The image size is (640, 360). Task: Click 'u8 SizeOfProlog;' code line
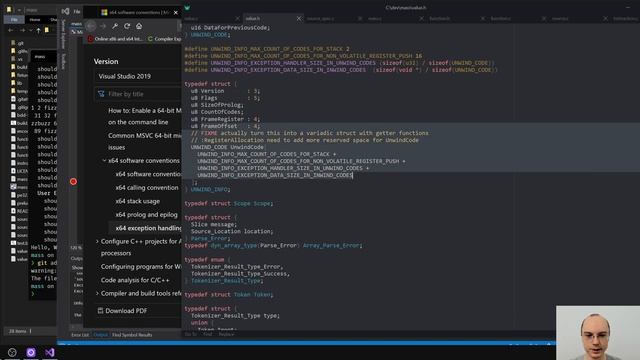tap(217, 105)
